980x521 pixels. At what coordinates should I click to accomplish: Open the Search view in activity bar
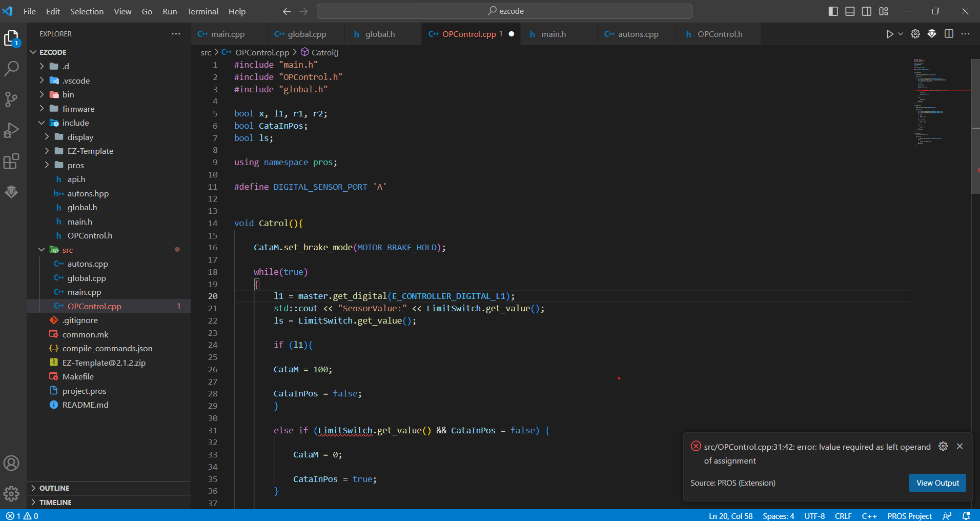pyautogui.click(x=11, y=68)
